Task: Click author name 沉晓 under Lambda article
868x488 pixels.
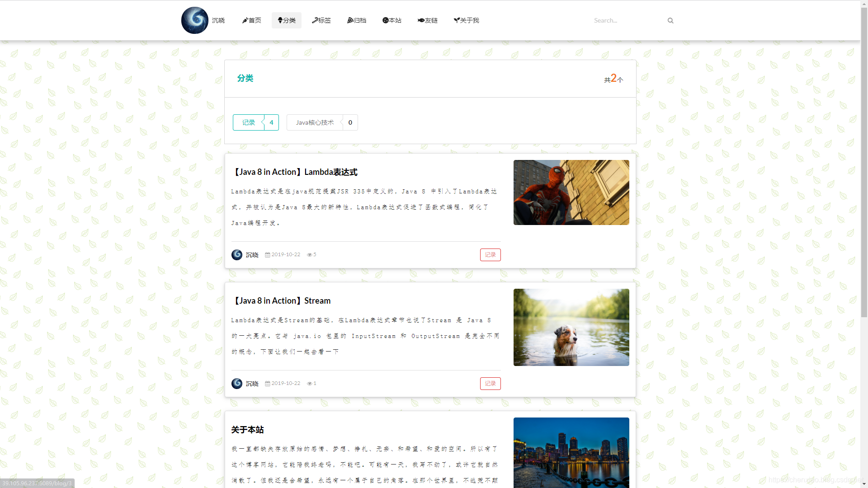Action: [252, 254]
